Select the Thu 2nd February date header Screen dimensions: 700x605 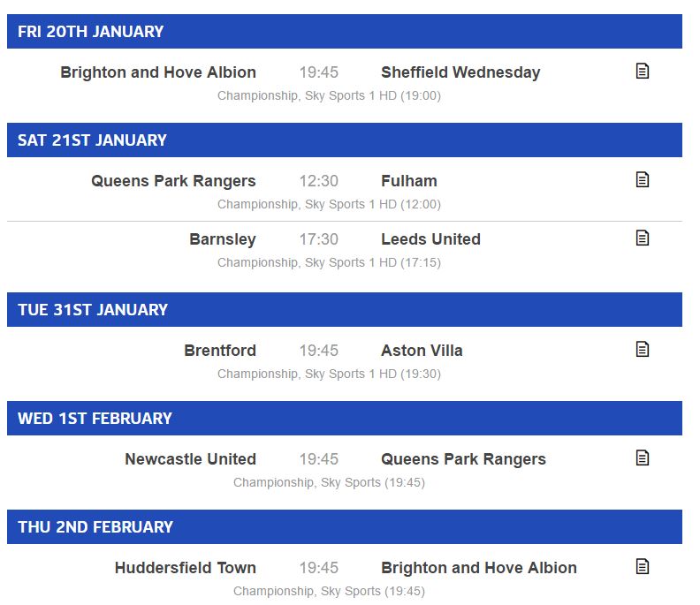coord(344,527)
